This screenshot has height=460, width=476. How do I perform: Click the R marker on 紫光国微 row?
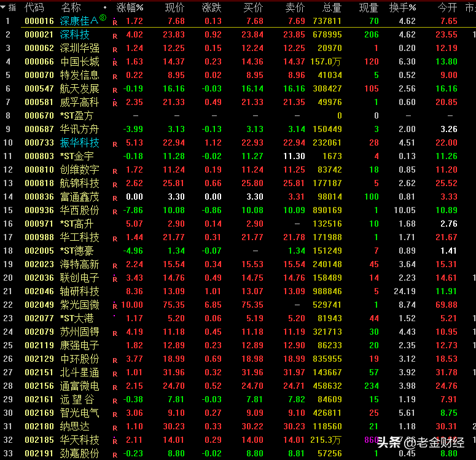click(x=115, y=306)
